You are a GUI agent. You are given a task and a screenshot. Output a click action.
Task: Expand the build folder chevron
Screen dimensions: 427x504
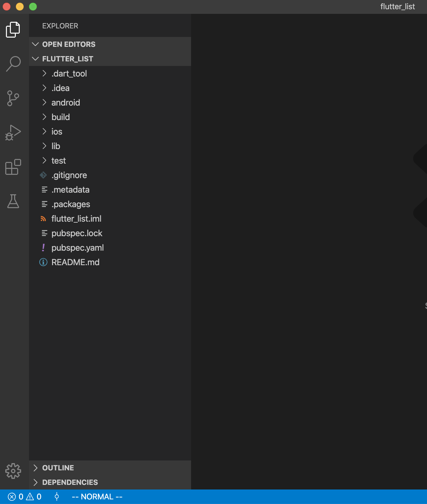(44, 117)
